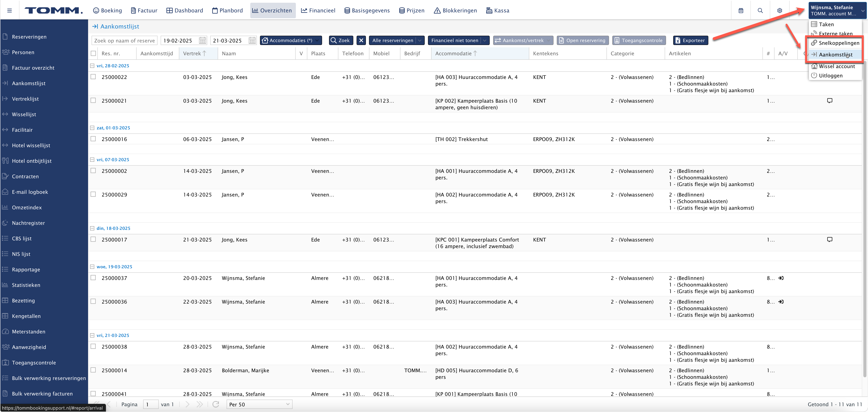This screenshot has width=868, height=412.
Task: Open the calendar icon in top bar
Action: click(x=741, y=10)
